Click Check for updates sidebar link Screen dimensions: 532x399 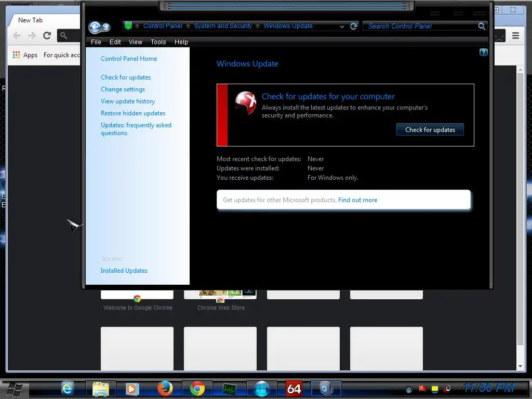click(126, 77)
